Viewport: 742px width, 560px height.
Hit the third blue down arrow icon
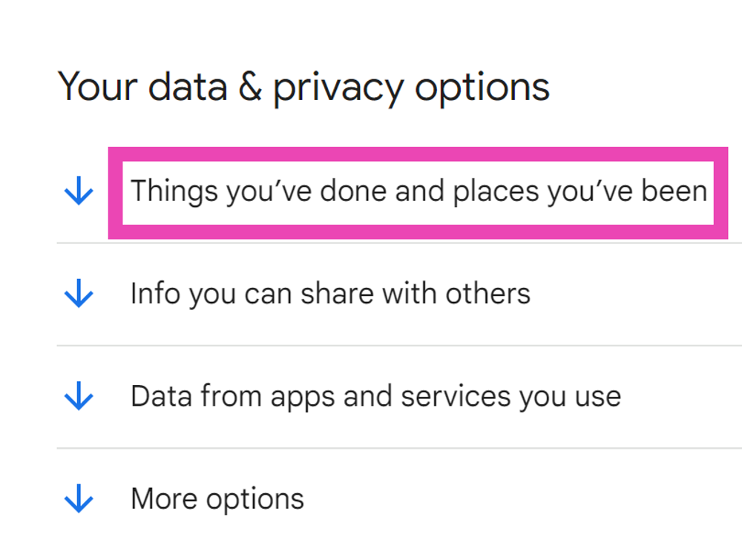coord(79,398)
